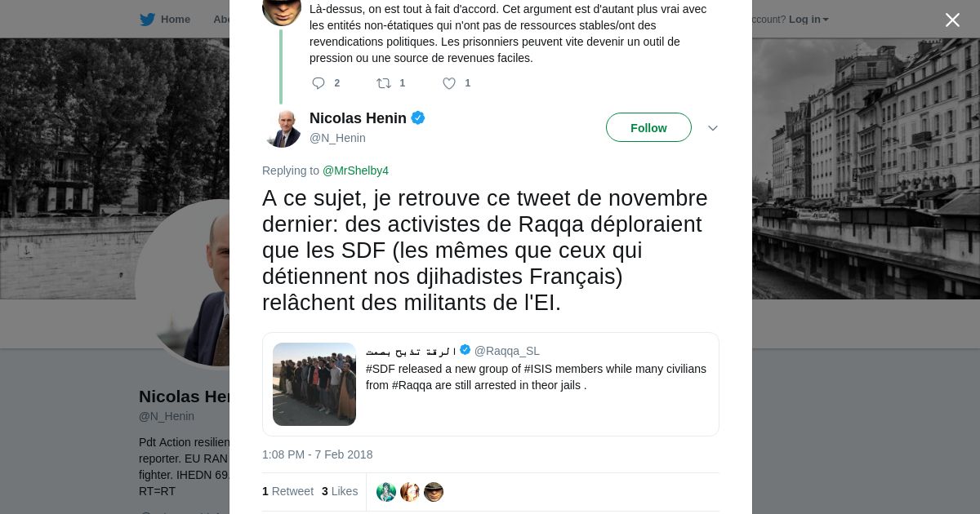Viewport: 980px width, 514px height.
Task: Click the third liker's avatar with sunglasses
Action: 434,492
